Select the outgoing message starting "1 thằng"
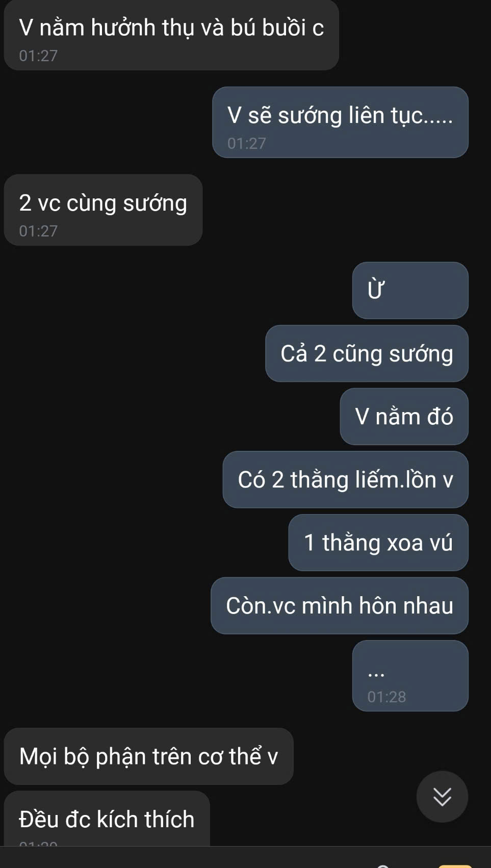491x868 pixels. click(378, 542)
